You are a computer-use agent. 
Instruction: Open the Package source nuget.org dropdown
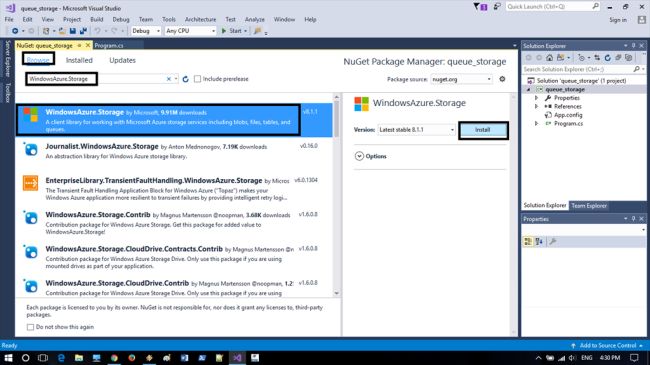[x=461, y=79]
